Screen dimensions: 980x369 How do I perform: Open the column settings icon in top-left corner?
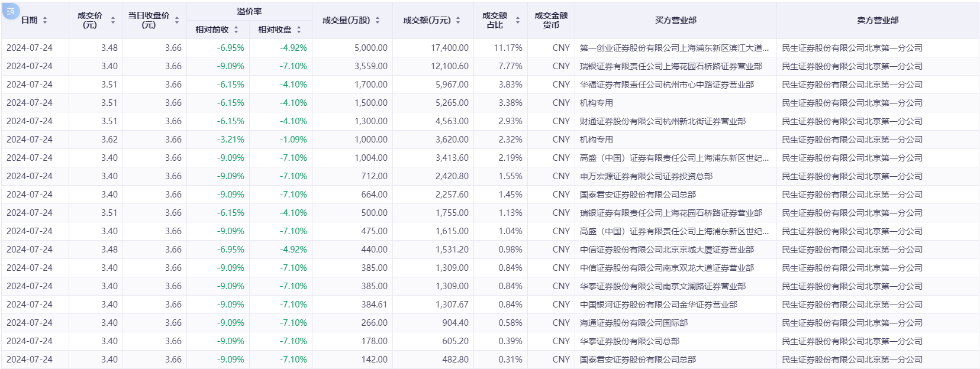(11, 11)
